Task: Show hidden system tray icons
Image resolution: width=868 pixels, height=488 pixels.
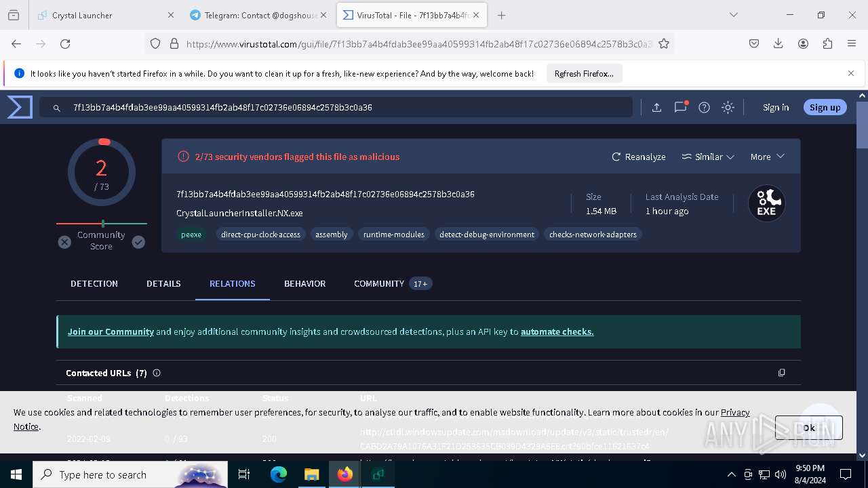Action: (731, 474)
